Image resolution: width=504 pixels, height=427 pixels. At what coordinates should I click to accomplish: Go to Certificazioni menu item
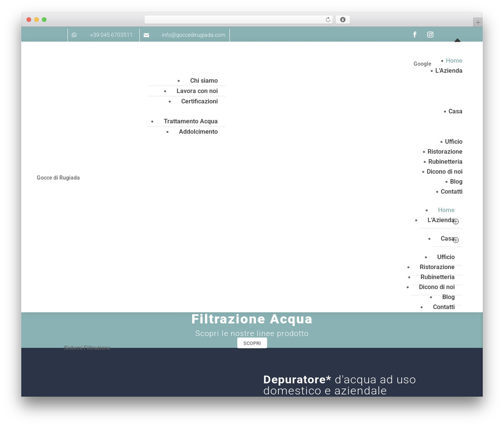coord(199,101)
